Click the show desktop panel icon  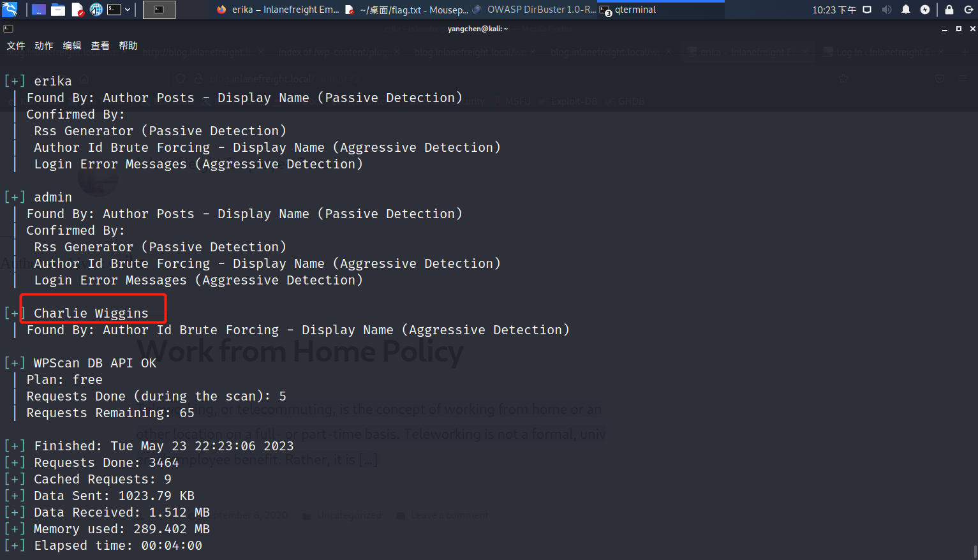[x=39, y=10]
